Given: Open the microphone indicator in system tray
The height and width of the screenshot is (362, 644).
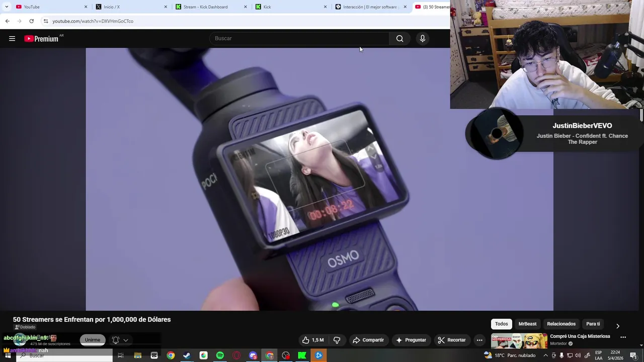Looking at the screenshot, I should pyautogui.click(x=561, y=355).
